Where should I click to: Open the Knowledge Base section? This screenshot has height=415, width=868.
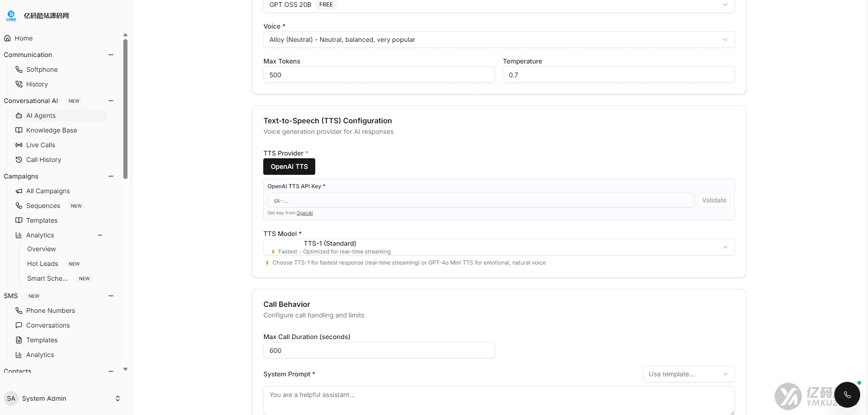[x=51, y=130]
